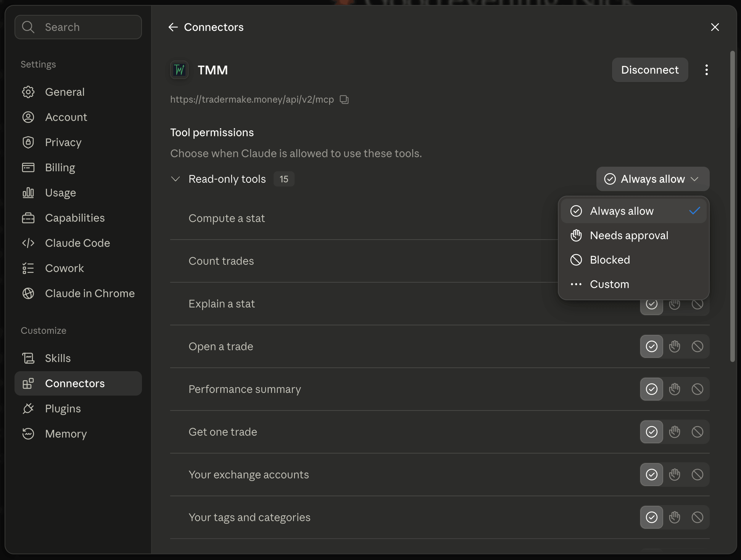Set Get one trade to always allow

(652, 432)
